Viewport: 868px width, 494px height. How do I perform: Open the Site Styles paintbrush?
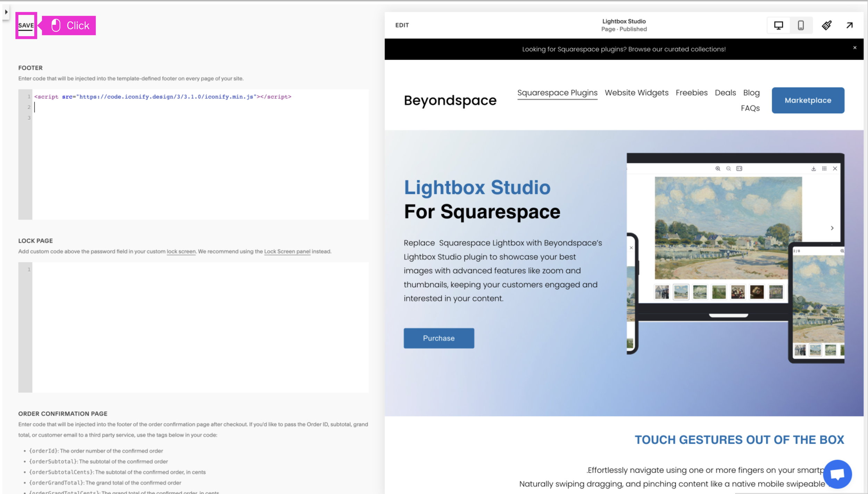click(827, 25)
